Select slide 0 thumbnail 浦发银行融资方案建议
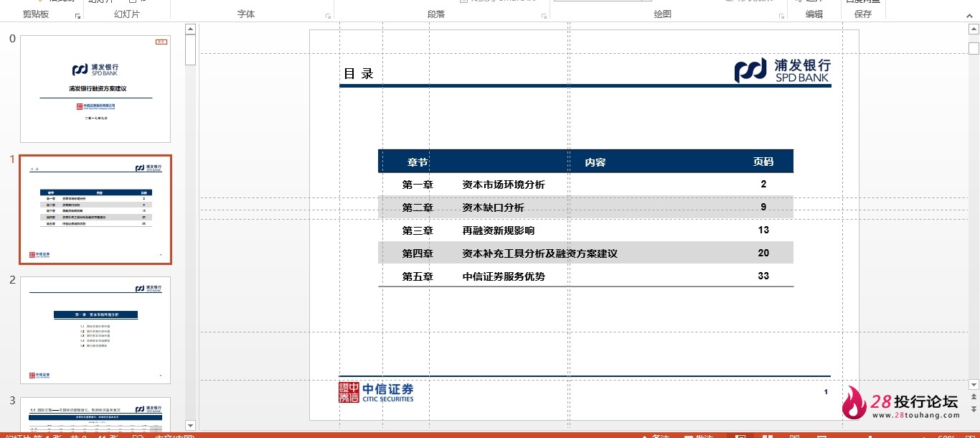The width and height of the screenshot is (980, 438). tap(95, 89)
